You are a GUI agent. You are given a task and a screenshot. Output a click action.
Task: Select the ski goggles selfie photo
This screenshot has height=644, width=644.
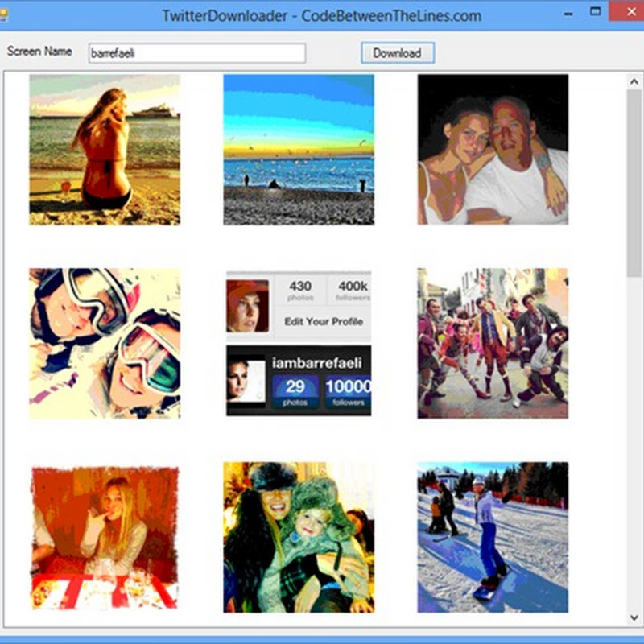105,344
